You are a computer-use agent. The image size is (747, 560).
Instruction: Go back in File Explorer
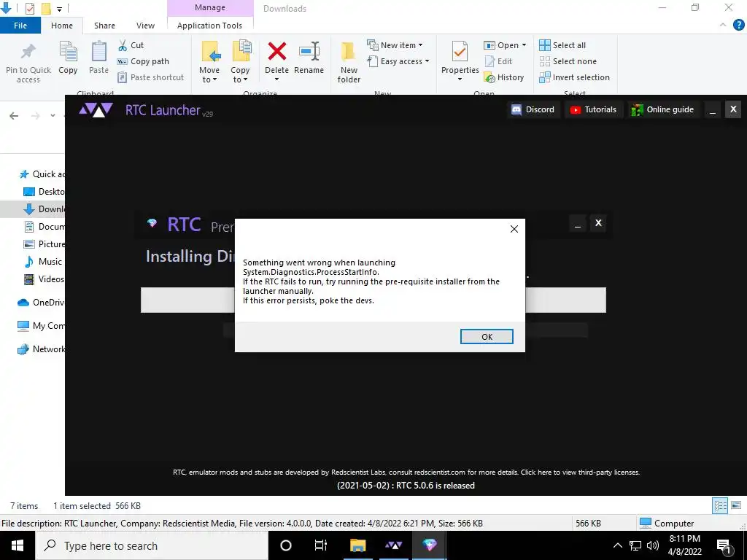point(14,116)
